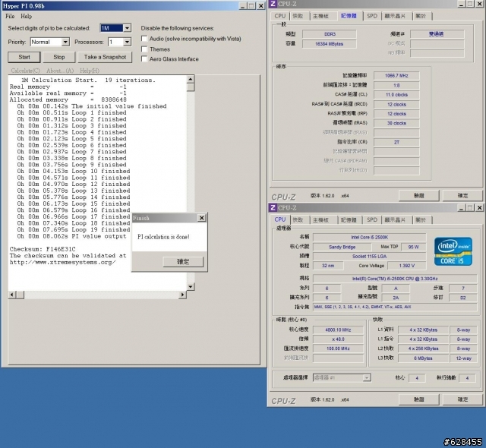Click the Intel Core i5 2500K name field
The image size is (486, 448).
pos(369,238)
